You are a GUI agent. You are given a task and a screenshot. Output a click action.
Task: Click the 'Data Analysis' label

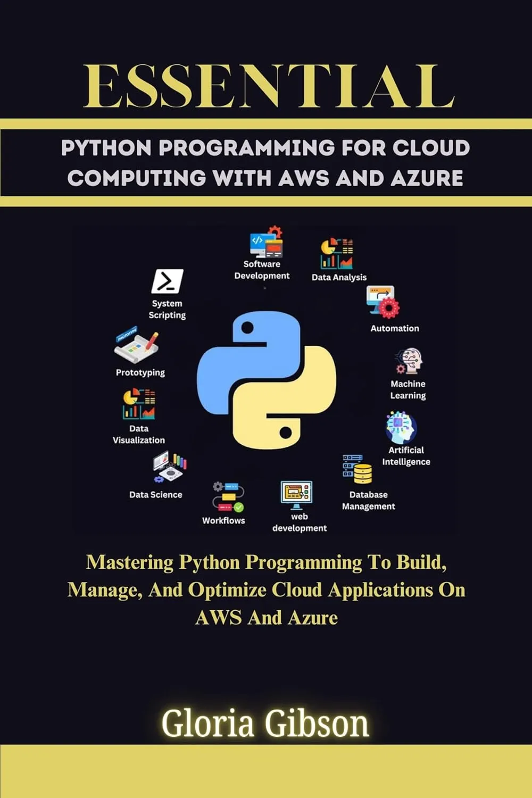[x=339, y=277]
